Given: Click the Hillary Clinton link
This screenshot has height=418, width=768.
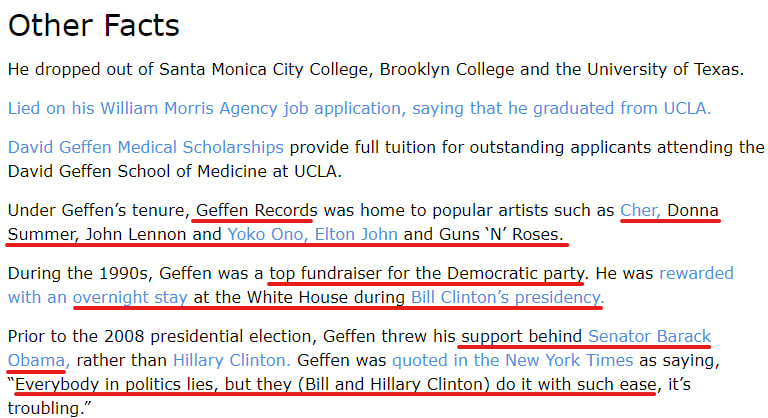Looking at the screenshot, I should coord(232,360).
